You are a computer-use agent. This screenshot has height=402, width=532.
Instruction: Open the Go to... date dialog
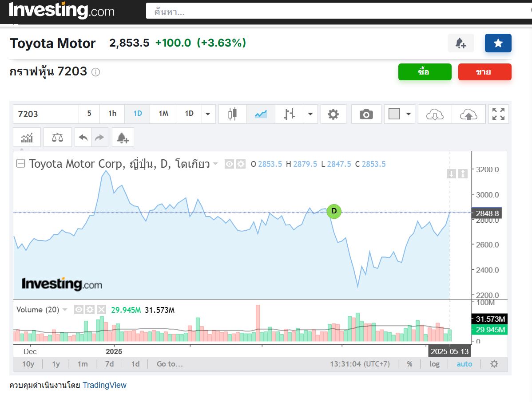(x=170, y=364)
